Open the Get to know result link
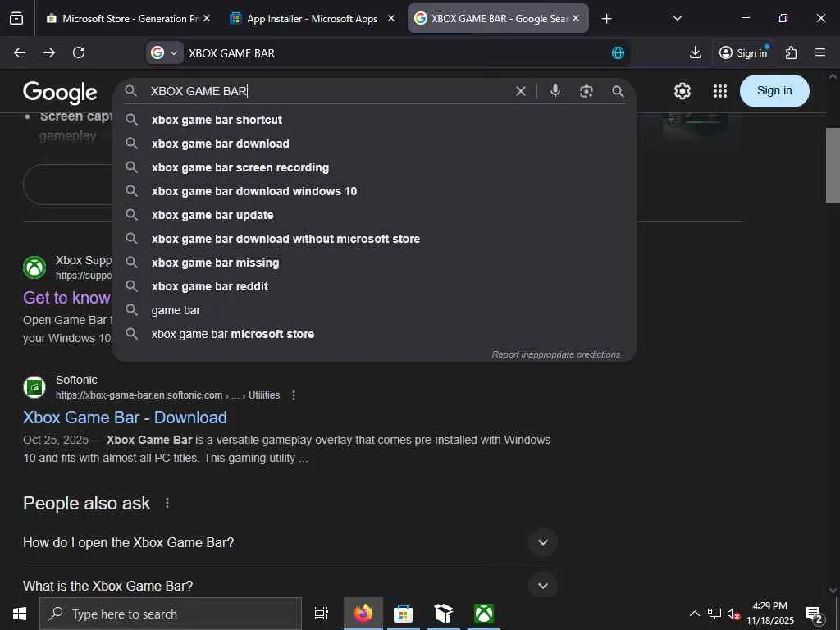840x630 pixels. [x=66, y=297]
